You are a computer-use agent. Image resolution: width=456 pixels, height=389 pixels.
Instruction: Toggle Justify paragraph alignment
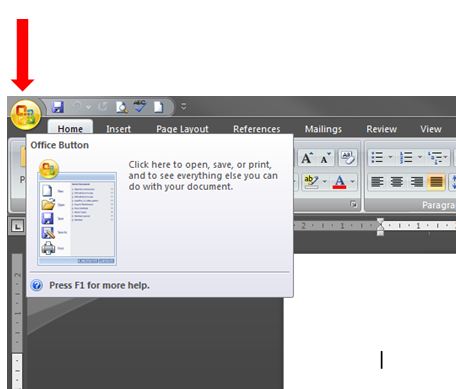436,182
